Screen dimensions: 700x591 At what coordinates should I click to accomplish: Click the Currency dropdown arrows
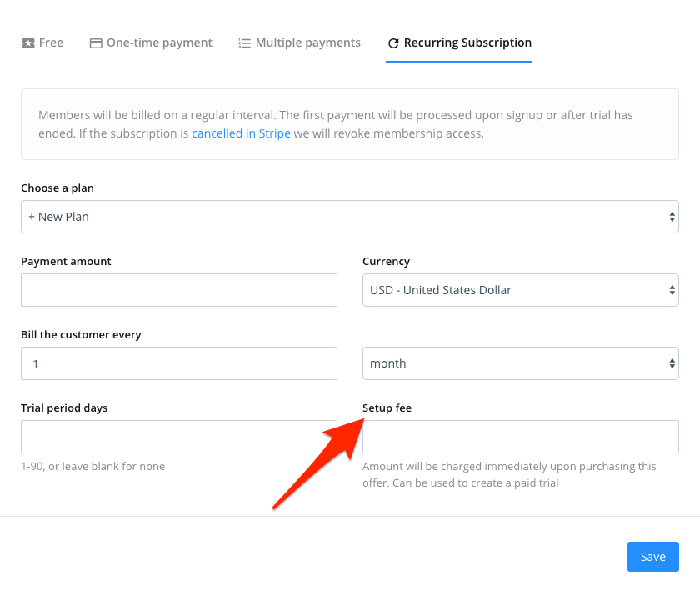672,290
